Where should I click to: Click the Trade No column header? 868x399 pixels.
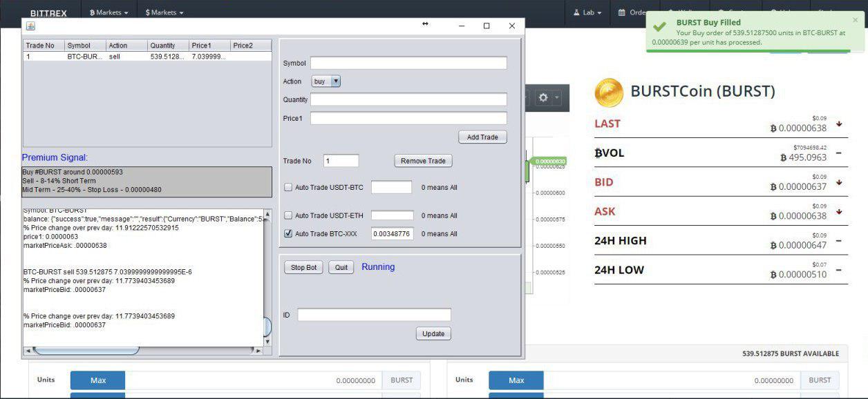pyautogui.click(x=44, y=46)
